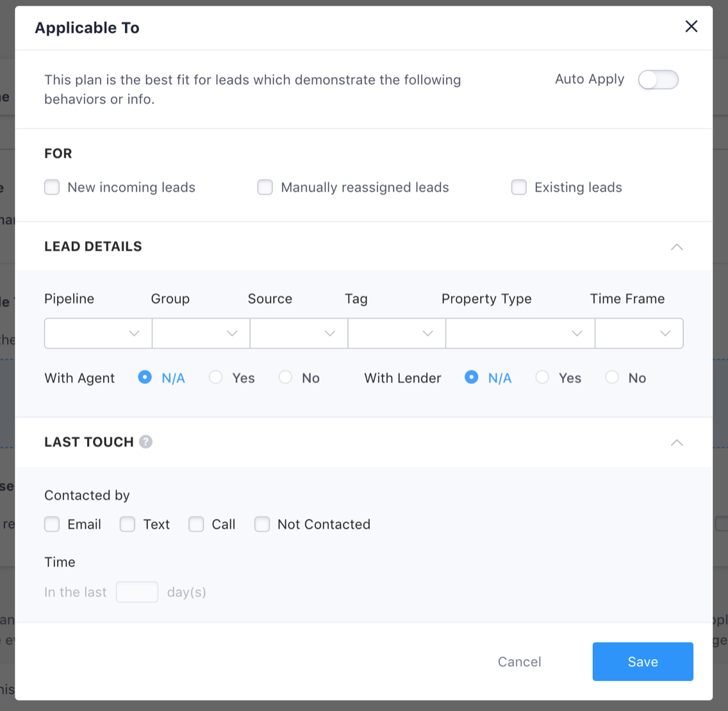The height and width of the screenshot is (711, 728).
Task: Select Yes for With Agent
Action: click(216, 378)
